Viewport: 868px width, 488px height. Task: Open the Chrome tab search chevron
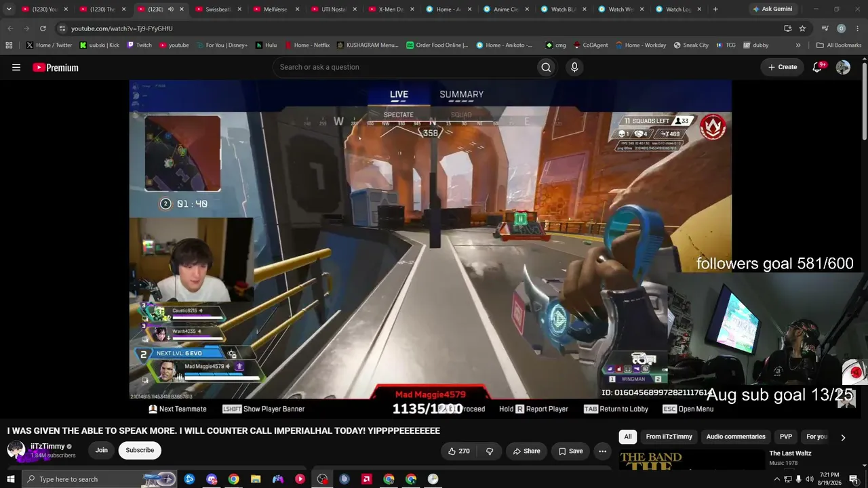pos(9,9)
